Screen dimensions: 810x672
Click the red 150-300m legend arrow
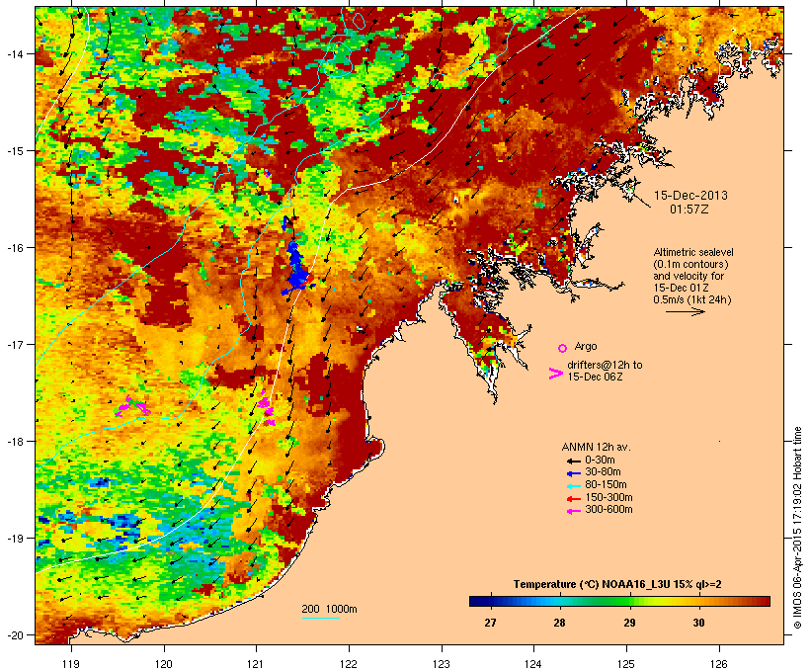tap(574, 499)
